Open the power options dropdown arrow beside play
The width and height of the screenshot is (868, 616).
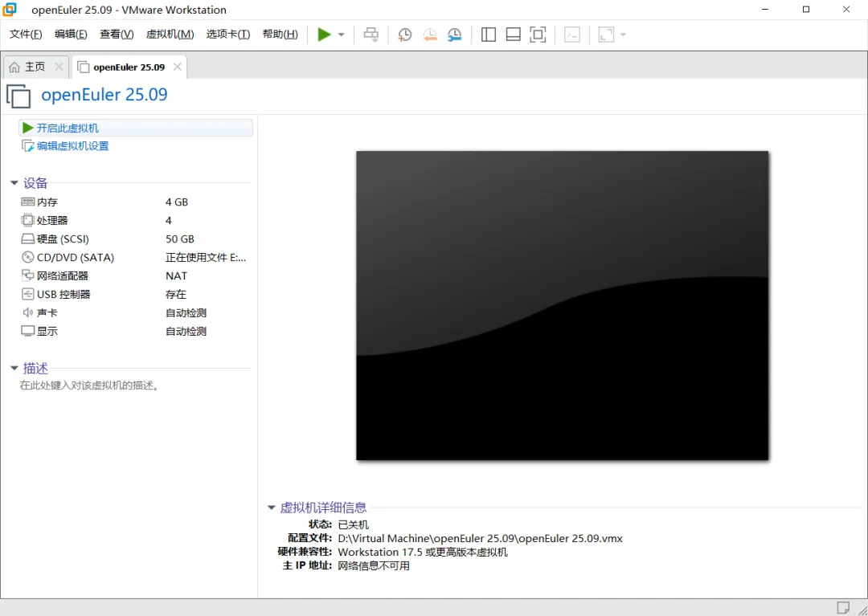(x=341, y=35)
